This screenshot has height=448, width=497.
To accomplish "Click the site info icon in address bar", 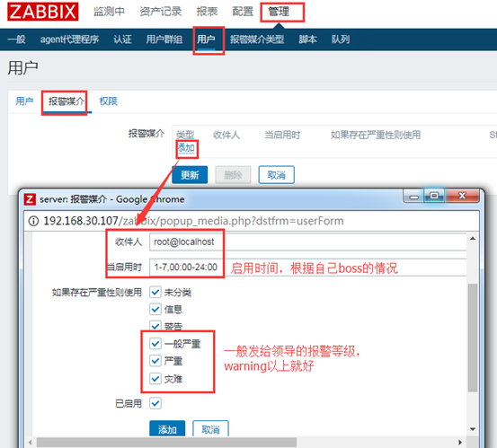I will coord(33,221).
